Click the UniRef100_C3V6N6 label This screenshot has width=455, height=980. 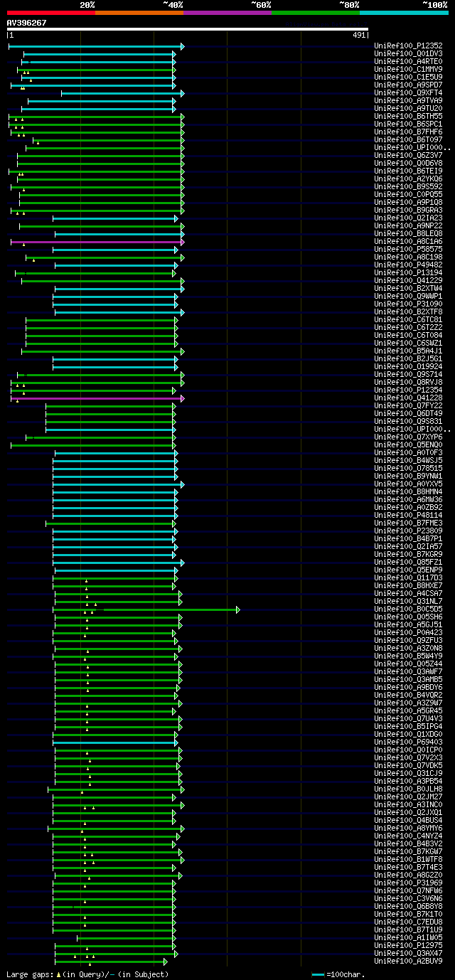point(408,899)
